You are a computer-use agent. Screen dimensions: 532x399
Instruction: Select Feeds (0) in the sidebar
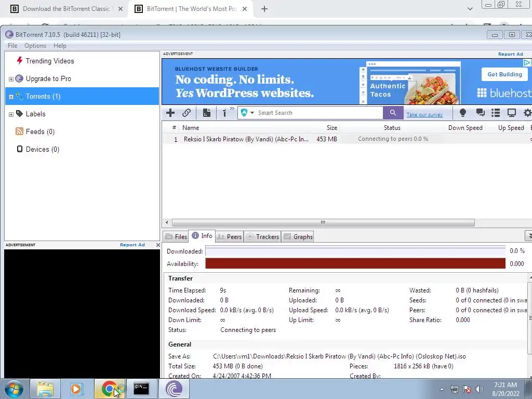(40, 131)
